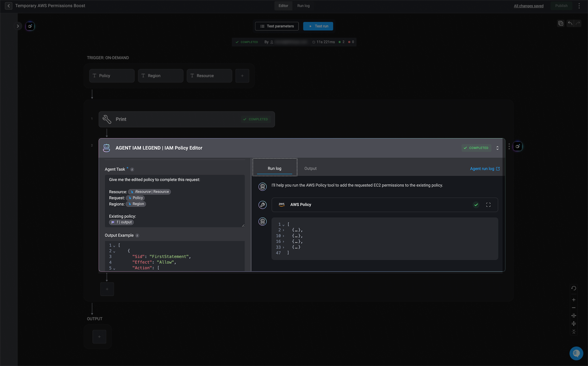Image resolution: width=588 pixels, height=366 pixels.
Task: Undo the last change
Action: tap(570, 23)
